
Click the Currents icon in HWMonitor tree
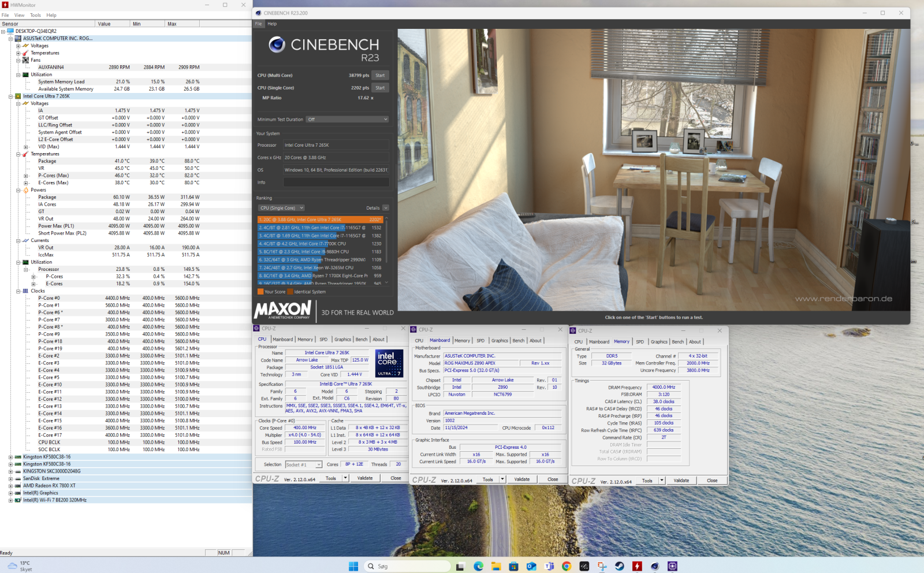point(25,240)
